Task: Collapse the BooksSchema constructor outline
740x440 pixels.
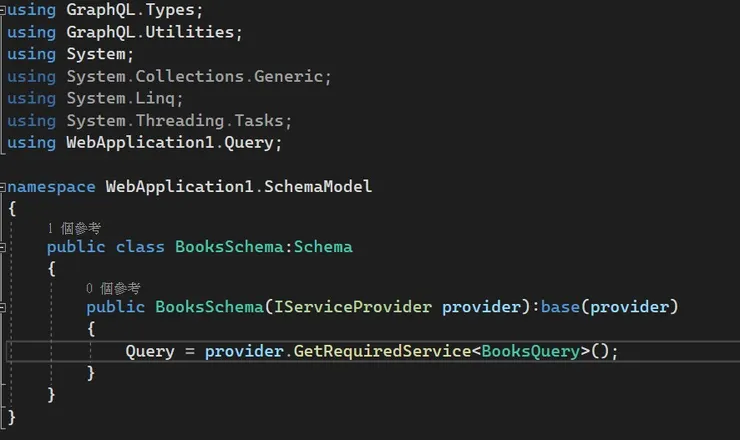Action: click(2, 307)
